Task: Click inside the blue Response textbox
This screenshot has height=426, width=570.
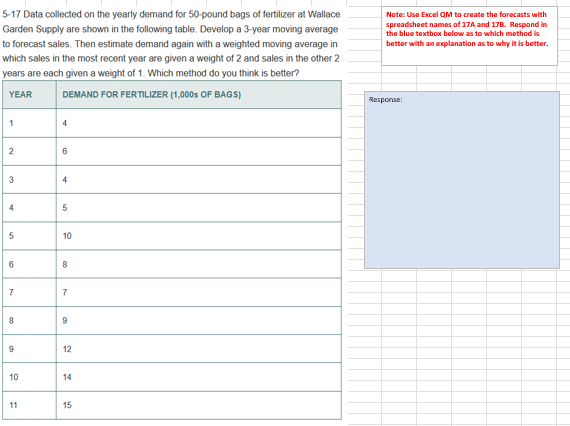Action: (x=462, y=180)
